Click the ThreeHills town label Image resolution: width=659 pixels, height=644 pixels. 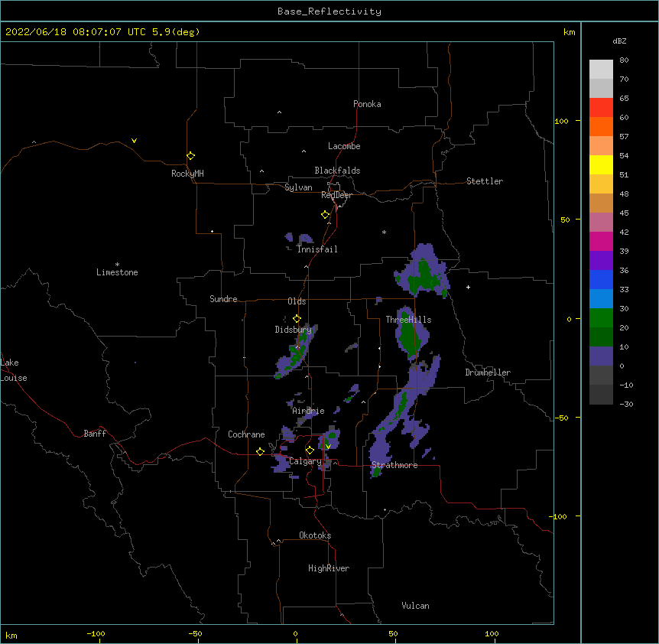(x=408, y=320)
